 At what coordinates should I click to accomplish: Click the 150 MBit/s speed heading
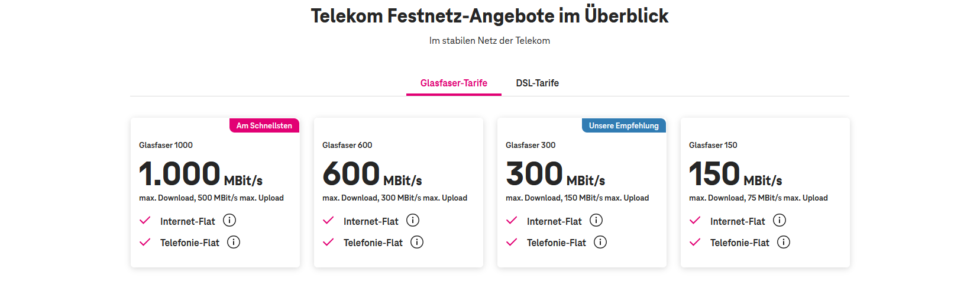click(735, 175)
